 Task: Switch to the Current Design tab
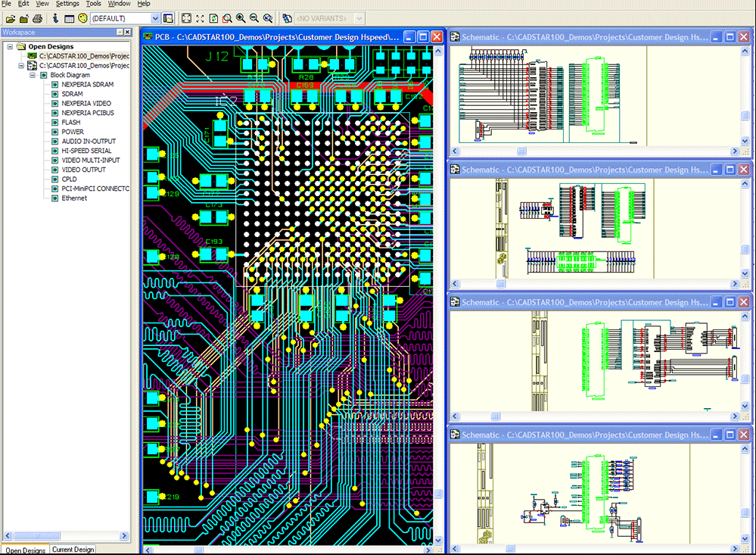[x=73, y=549]
